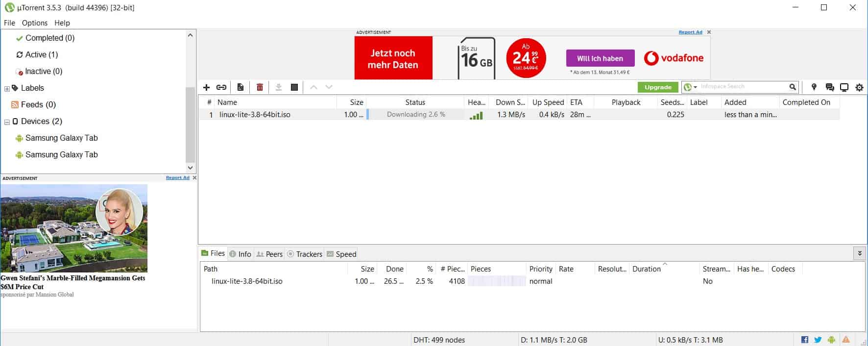Click the Gwen Stefani mansion ad image
This screenshot has height=346, width=868.
[74, 228]
